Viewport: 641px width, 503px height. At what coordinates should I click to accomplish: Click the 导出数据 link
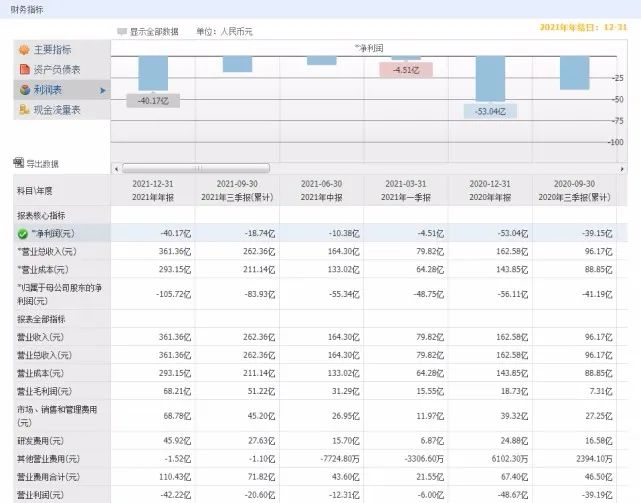pos(43,164)
